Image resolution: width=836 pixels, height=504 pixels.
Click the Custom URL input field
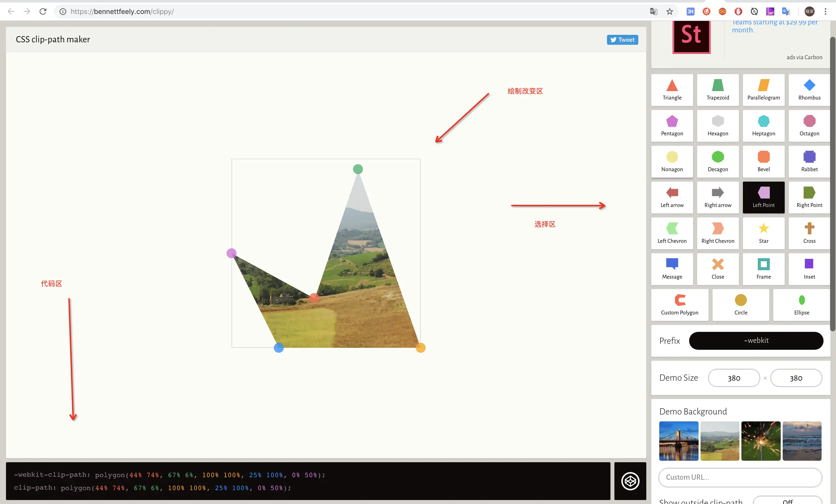(740, 477)
